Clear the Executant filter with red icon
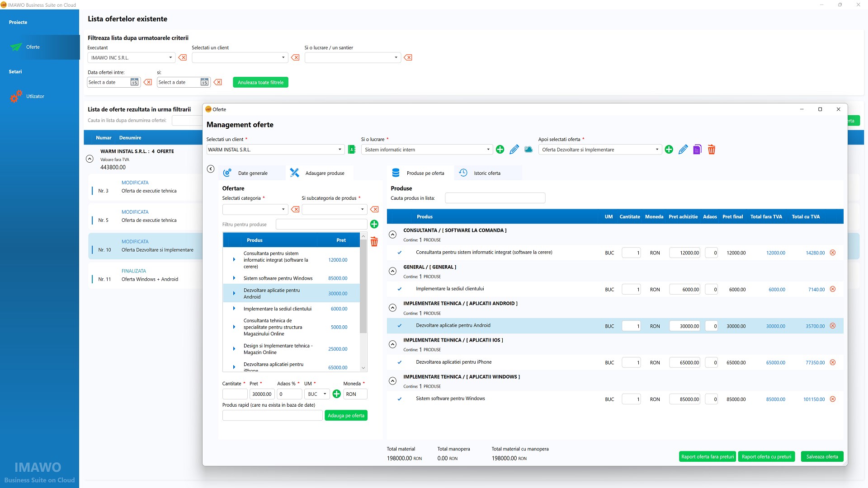 click(x=183, y=57)
